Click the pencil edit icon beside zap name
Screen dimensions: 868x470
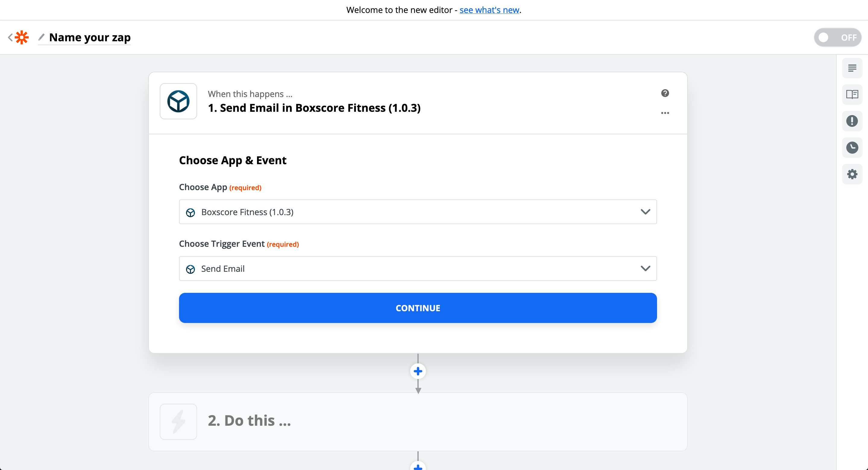[42, 37]
